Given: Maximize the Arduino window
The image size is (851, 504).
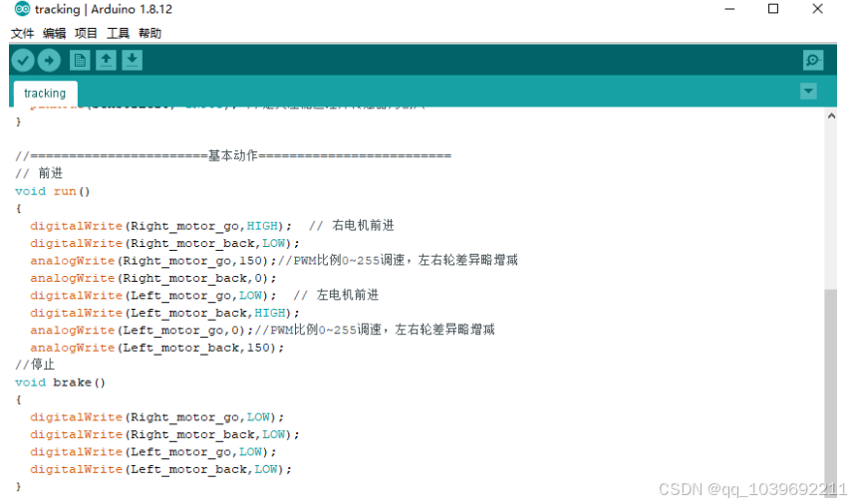Looking at the screenshot, I should [x=773, y=9].
